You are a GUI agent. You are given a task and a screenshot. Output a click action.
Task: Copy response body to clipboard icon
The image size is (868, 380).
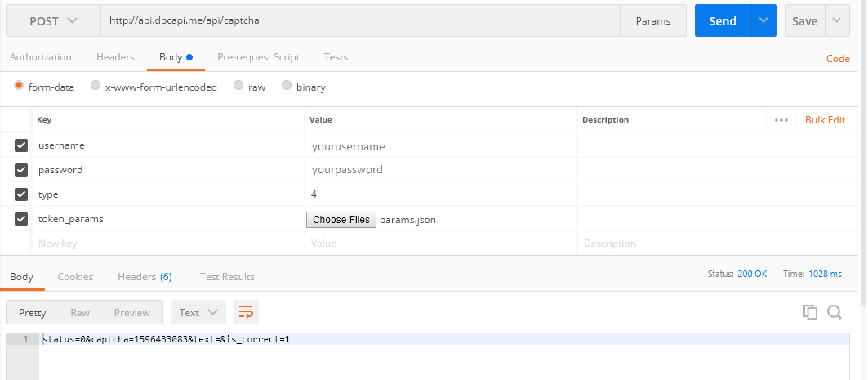coord(810,312)
